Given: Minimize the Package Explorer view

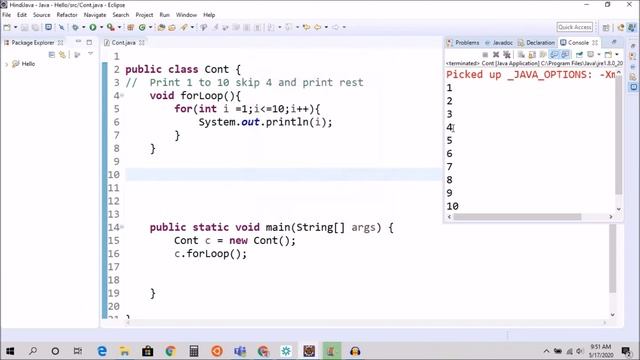Looking at the screenshot, I should [x=78, y=42].
